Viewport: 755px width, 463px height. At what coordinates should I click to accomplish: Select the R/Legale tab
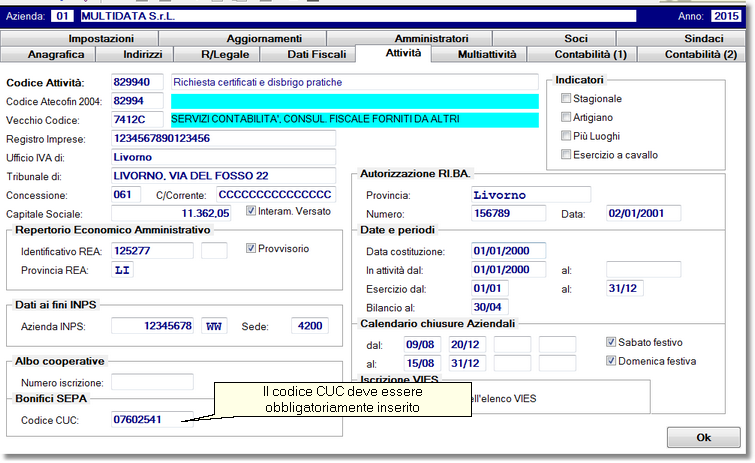(x=217, y=54)
